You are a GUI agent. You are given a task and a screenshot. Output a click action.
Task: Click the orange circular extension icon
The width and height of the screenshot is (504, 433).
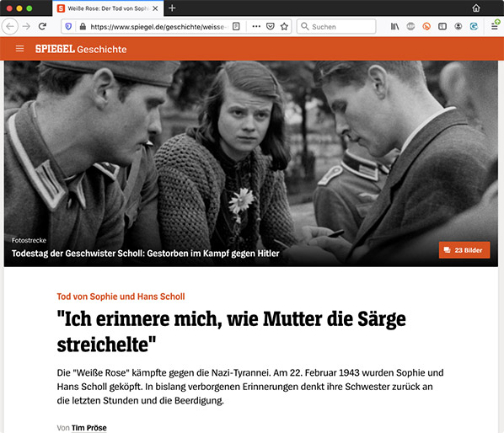coord(426,26)
